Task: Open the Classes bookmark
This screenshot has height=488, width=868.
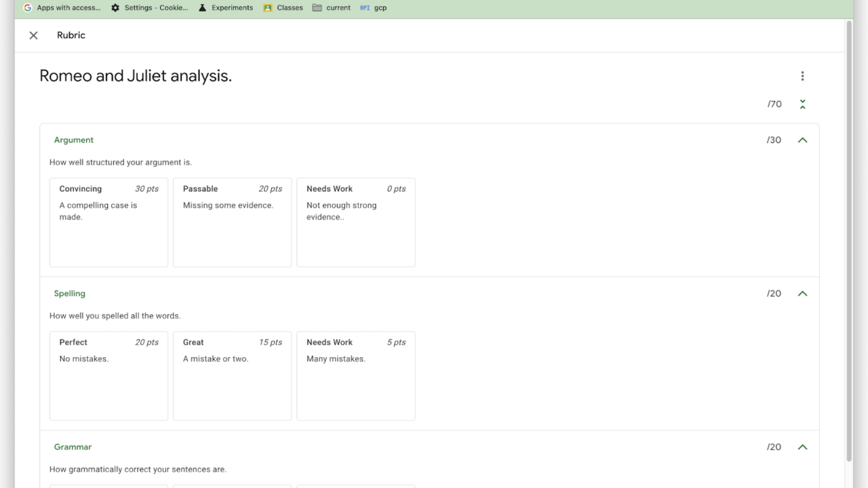Action: (x=283, y=8)
